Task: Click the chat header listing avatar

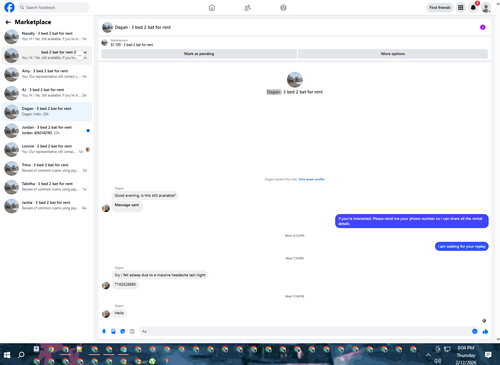Action: (107, 27)
